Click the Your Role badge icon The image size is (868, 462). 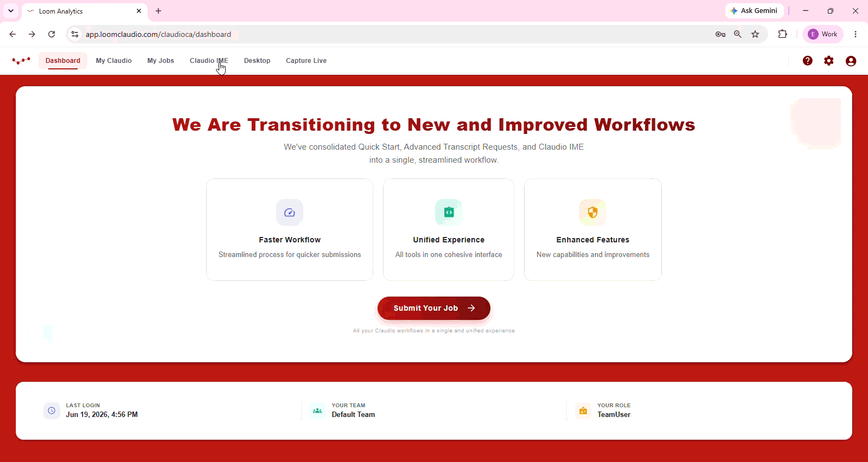pos(583,411)
